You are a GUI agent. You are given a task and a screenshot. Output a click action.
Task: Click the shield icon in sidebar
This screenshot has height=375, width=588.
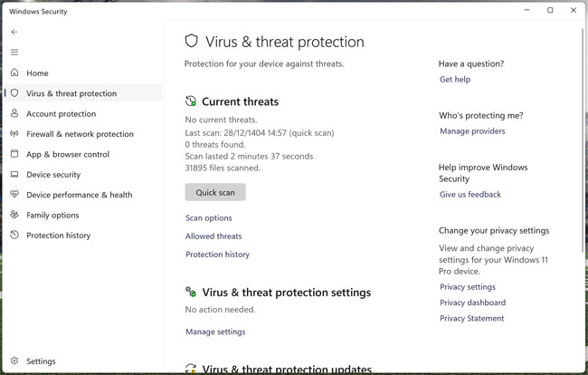14,93
